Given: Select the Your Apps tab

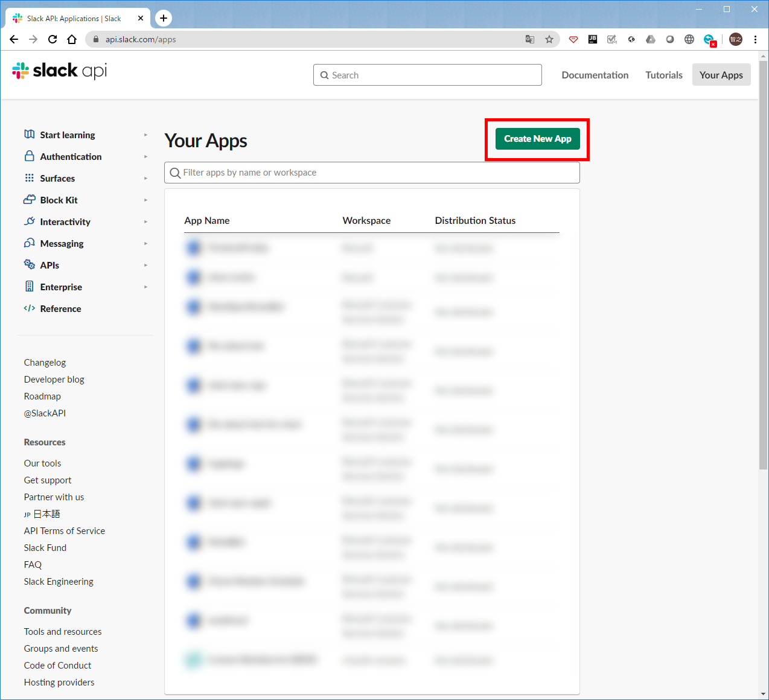Looking at the screenshot, I should pos(721,75).
